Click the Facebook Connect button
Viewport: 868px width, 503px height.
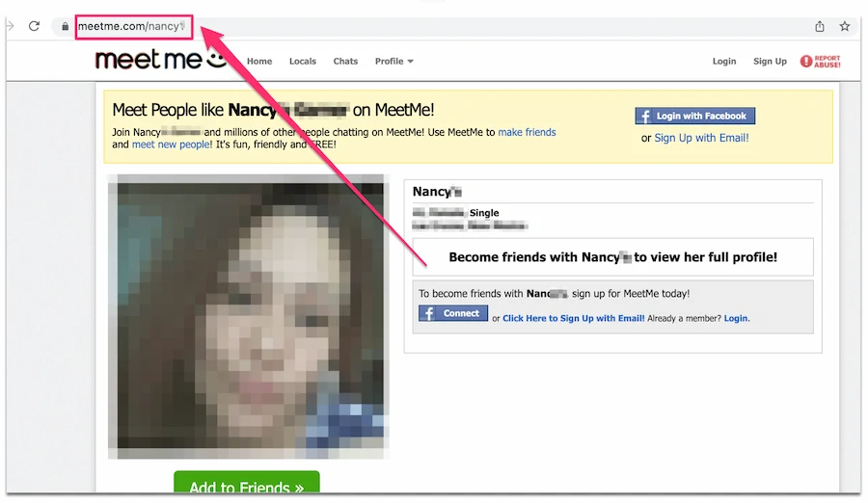pos(453,313)
